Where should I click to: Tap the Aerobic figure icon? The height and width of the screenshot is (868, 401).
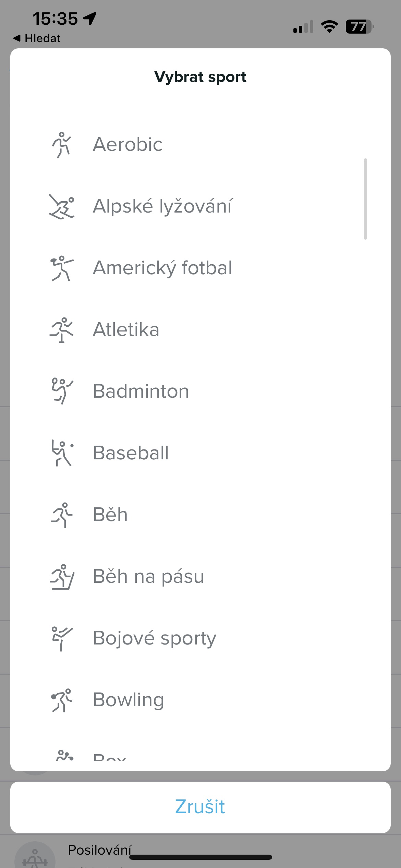(62, 145)
